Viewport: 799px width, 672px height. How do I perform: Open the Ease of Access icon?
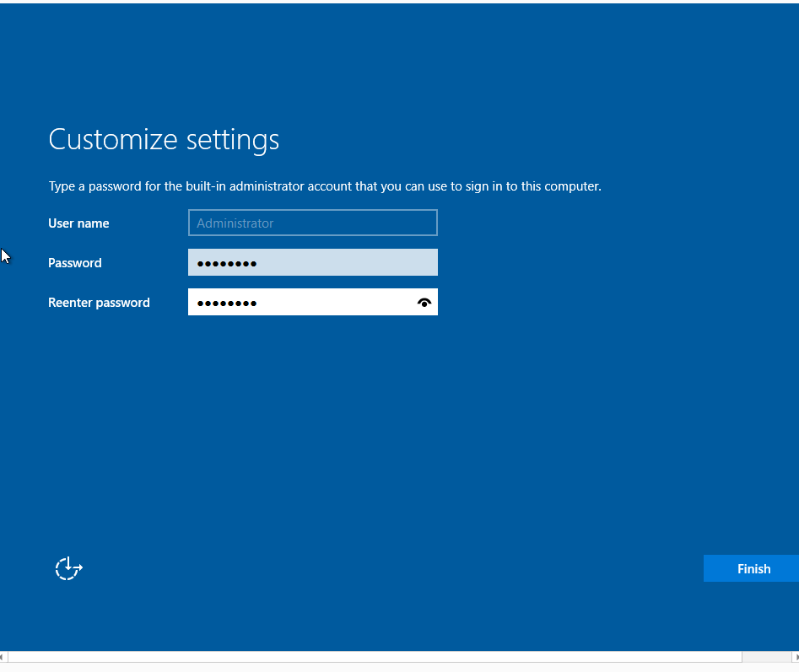(x=69, y=568)
